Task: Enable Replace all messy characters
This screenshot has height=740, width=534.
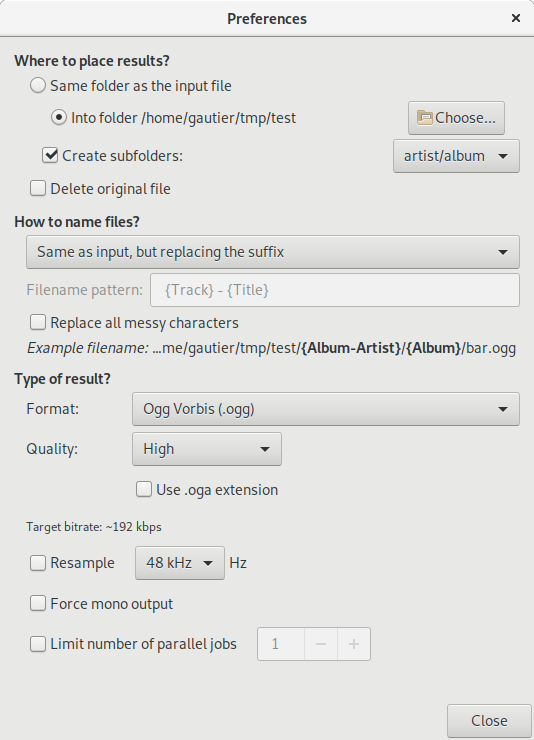Action: point(38,322)
